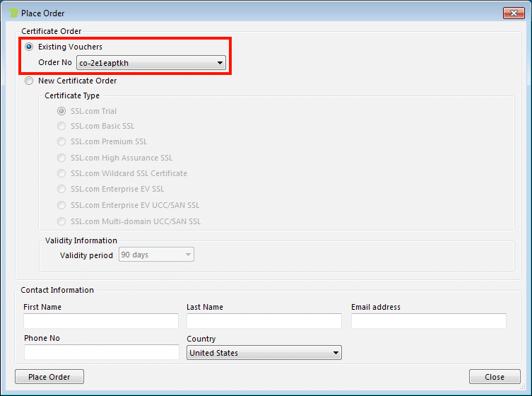Focus the Last Name text box
The image size is (532, 396).
point(264,321)
